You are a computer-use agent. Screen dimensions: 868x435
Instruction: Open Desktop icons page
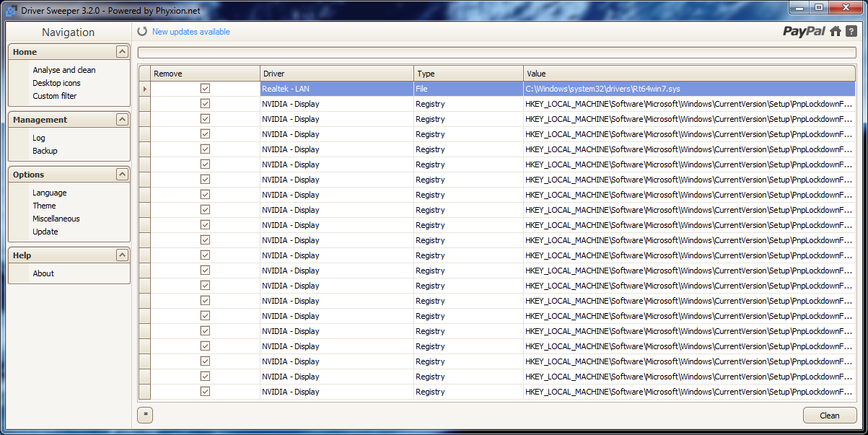click(56, 83)
